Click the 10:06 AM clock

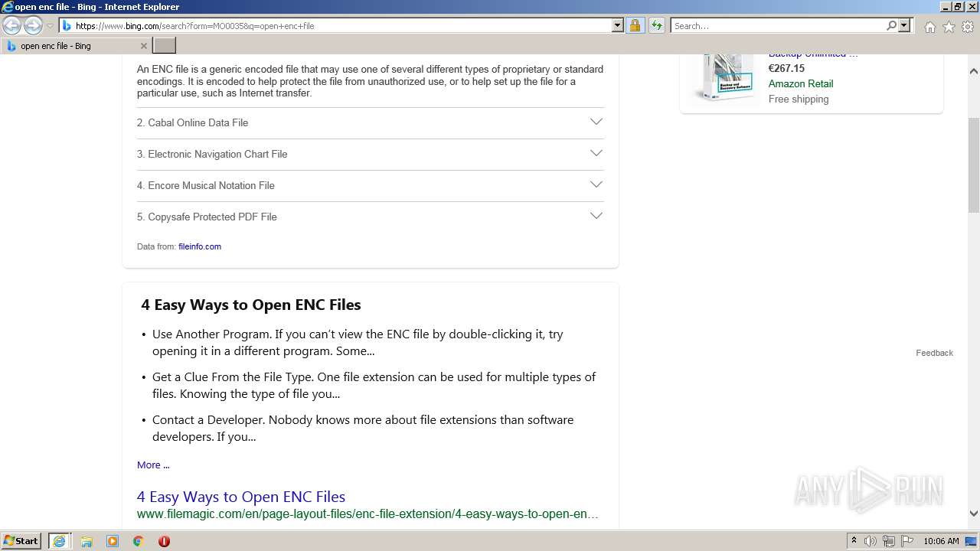pos(941,541)
